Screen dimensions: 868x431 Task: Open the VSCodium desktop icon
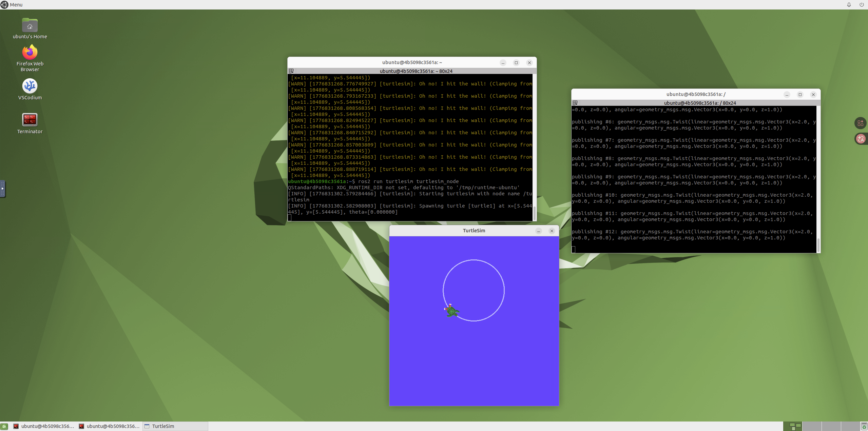[x=30, y=89]
